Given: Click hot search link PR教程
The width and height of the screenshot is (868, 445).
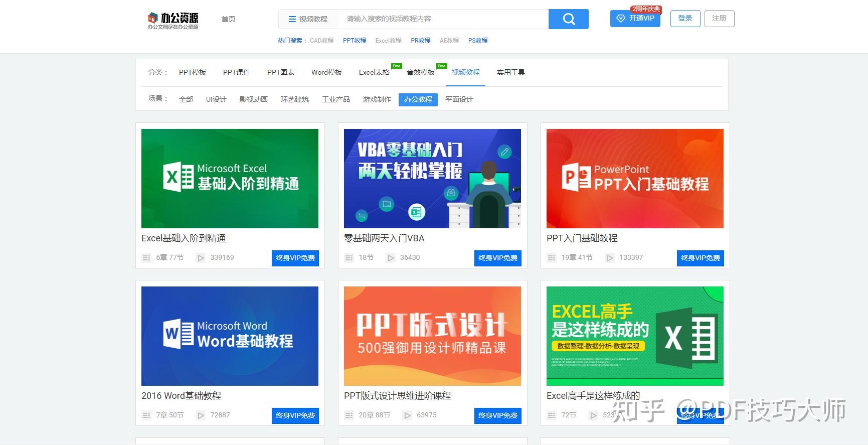Looking at the screenshot, I should [x=421, y=41].
